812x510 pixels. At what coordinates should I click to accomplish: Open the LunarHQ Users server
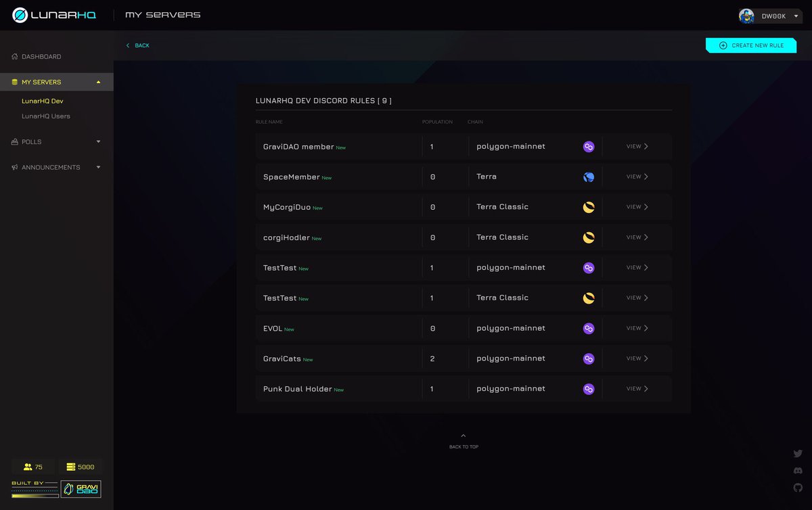pos(45,116)
